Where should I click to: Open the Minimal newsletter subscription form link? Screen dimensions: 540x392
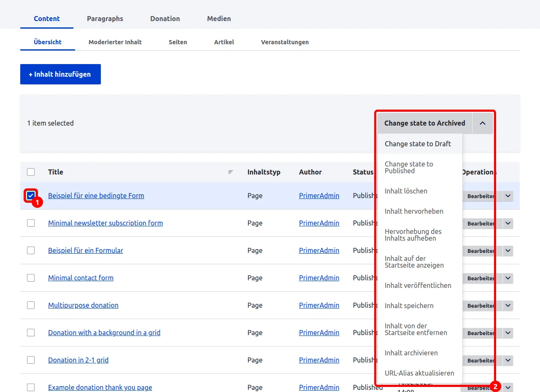105,223
